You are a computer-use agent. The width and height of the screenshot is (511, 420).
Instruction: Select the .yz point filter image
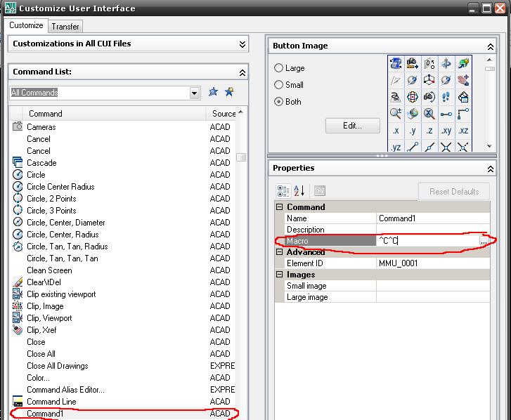click(x=395, y=147)
